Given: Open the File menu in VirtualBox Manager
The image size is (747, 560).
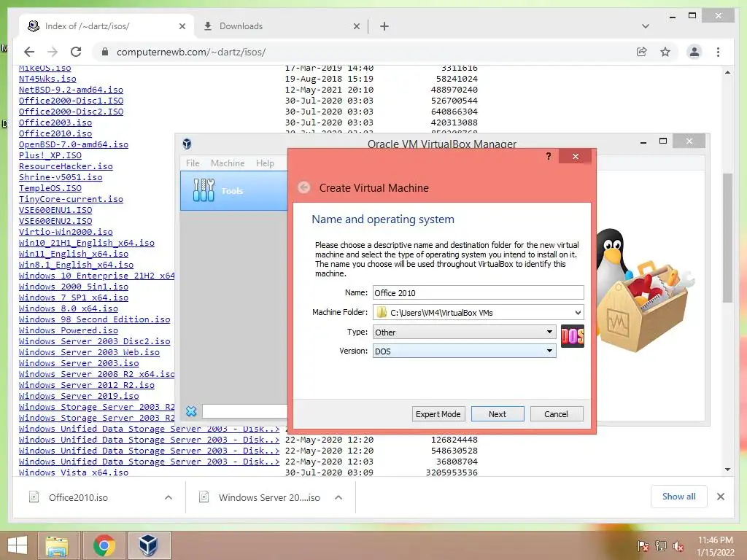Looking at the screenshot, I should [x=193, y=163].
